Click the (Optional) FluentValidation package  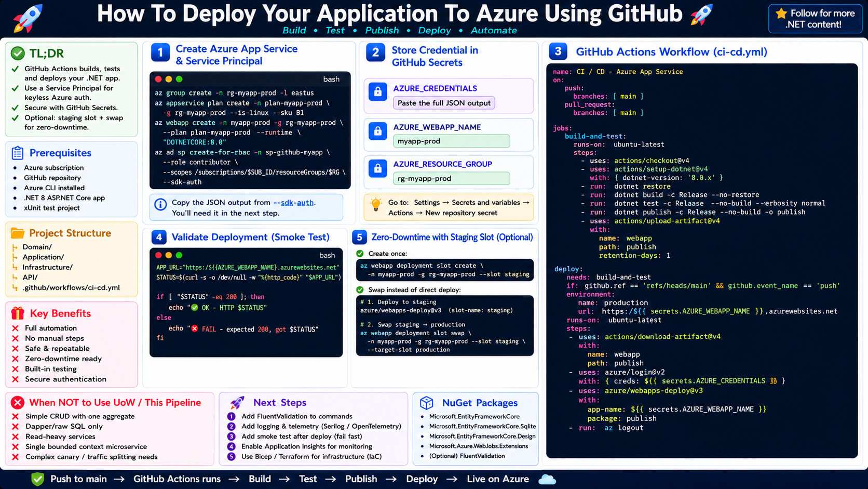point(467,456)
